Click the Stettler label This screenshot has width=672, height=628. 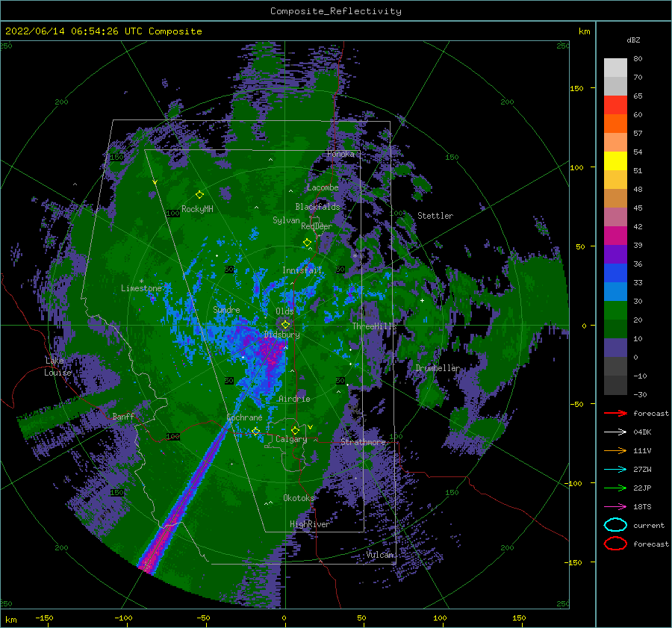(435, 216)
